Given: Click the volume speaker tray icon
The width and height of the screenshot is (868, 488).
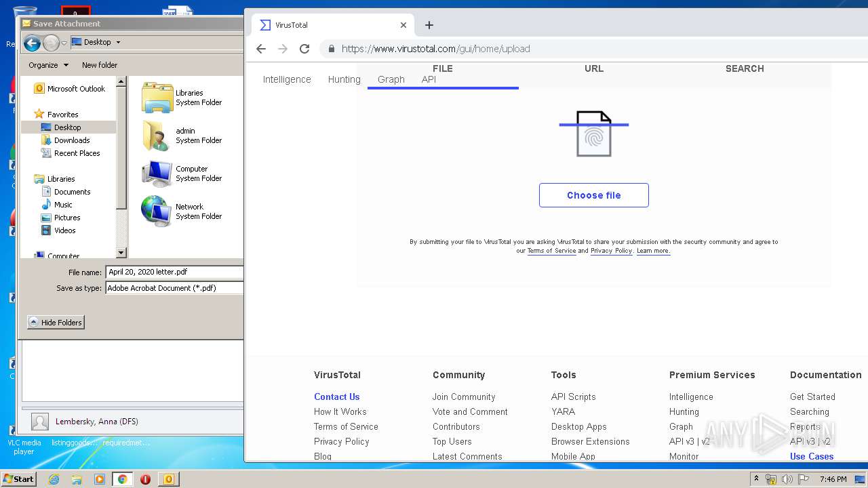Looking at the screenshot, I should [x=787, y=479].
